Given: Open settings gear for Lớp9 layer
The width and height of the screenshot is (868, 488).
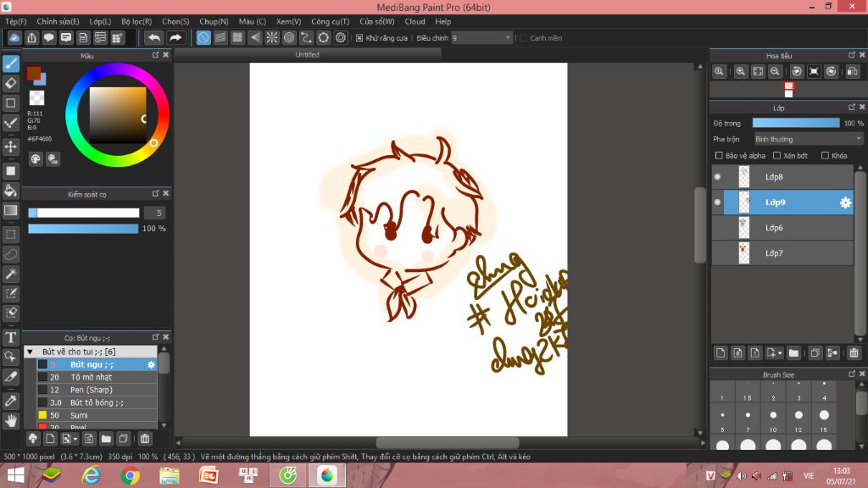Looking at the screenshot, I should tap(845, 202).
